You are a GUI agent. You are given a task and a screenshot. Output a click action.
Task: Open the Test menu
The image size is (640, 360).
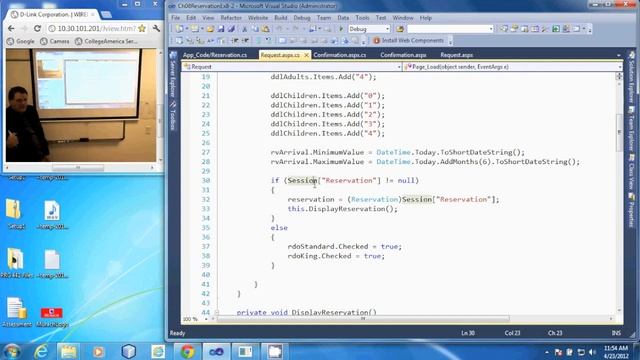click(x=381, y=18)
